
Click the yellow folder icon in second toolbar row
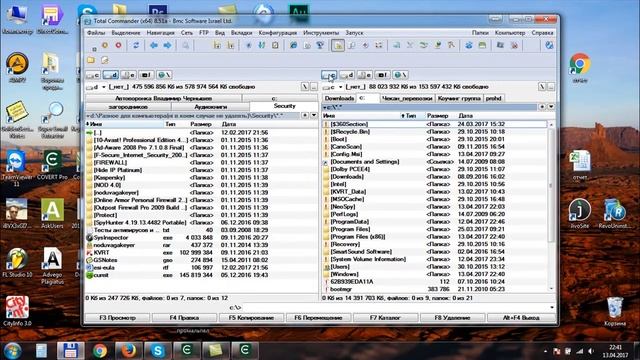(x=91, y=60)
